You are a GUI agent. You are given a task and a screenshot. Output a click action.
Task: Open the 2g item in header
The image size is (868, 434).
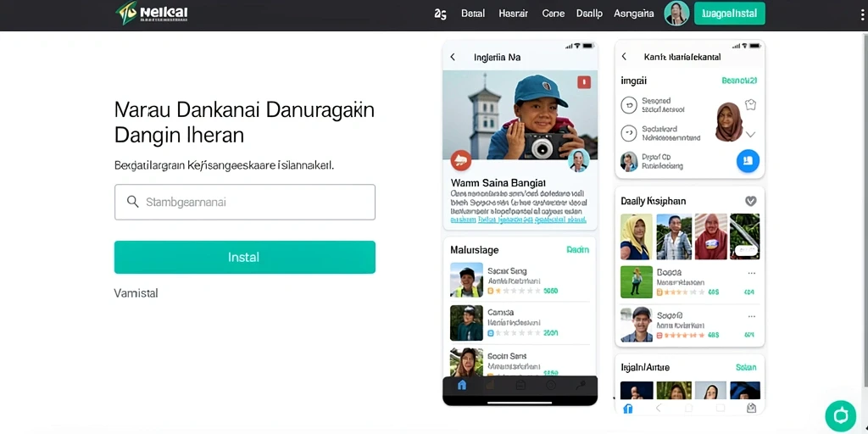pyautogui.click(x=440, y=14)
